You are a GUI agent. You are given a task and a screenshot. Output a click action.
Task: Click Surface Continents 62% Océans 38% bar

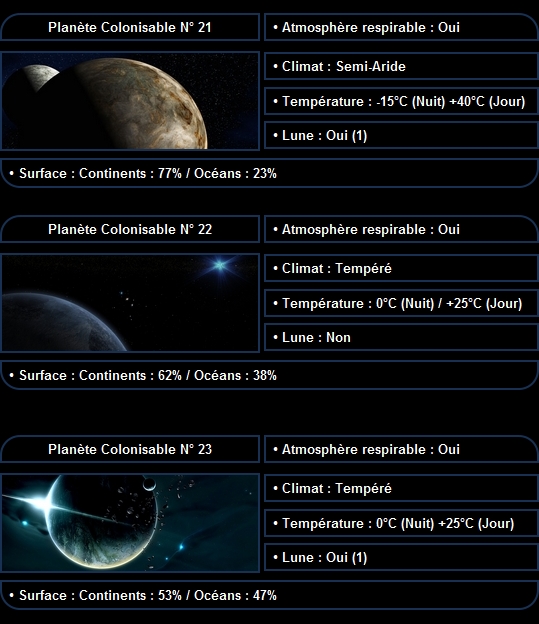[270, 375]
